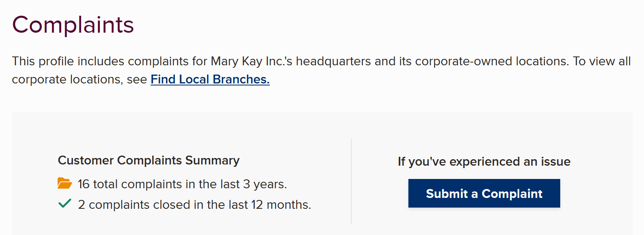This screenshot has height=235, width=644.
Task: Click the green checkmark icon
Action: [65, 203]
